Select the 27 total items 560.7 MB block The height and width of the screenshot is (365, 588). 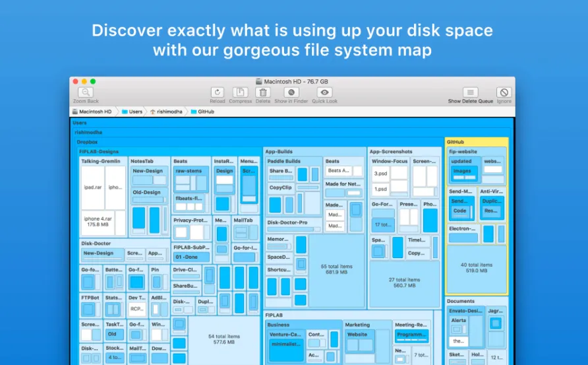click(404, 282)
